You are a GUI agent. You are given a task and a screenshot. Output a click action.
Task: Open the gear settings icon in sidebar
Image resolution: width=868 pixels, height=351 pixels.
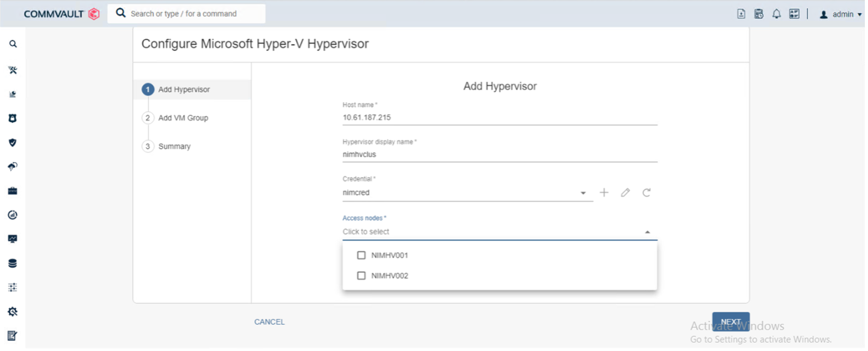click(13, 311)
